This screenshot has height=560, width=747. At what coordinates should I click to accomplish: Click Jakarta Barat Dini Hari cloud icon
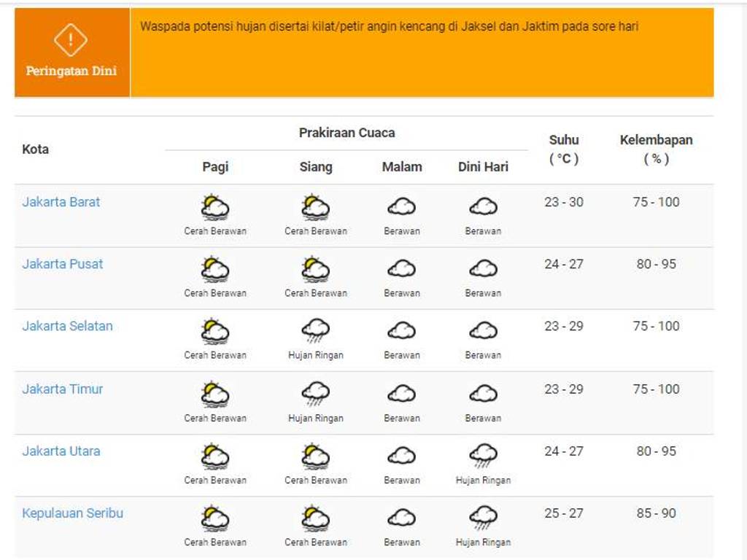pos(483,208)
